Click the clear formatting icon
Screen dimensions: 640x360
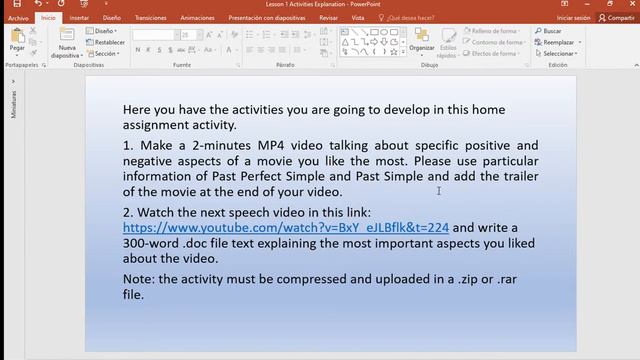pos(234,35)
